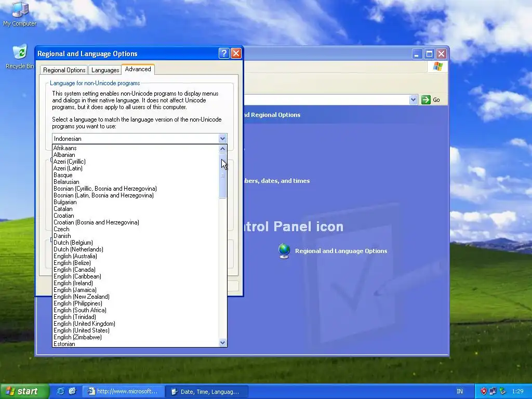Switch to Date, Time, Language taskbar button
The image size is (532, 399).
click(x=207, y=392)
